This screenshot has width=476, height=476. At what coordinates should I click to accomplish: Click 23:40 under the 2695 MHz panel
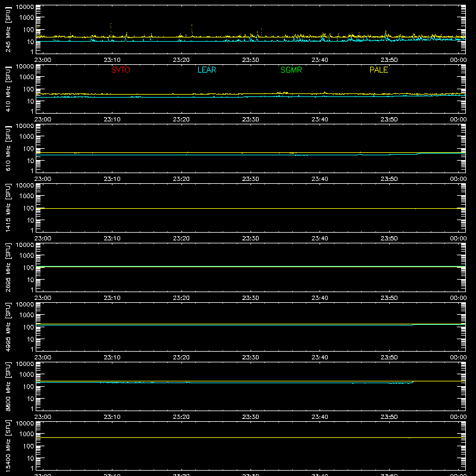[x=320, y=298]
